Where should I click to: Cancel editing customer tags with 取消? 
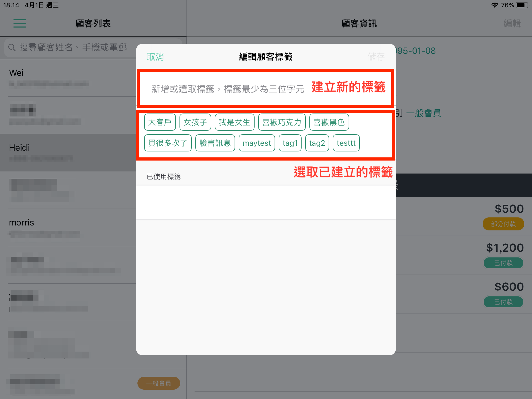pyautogui.click(x=155, y=57)
